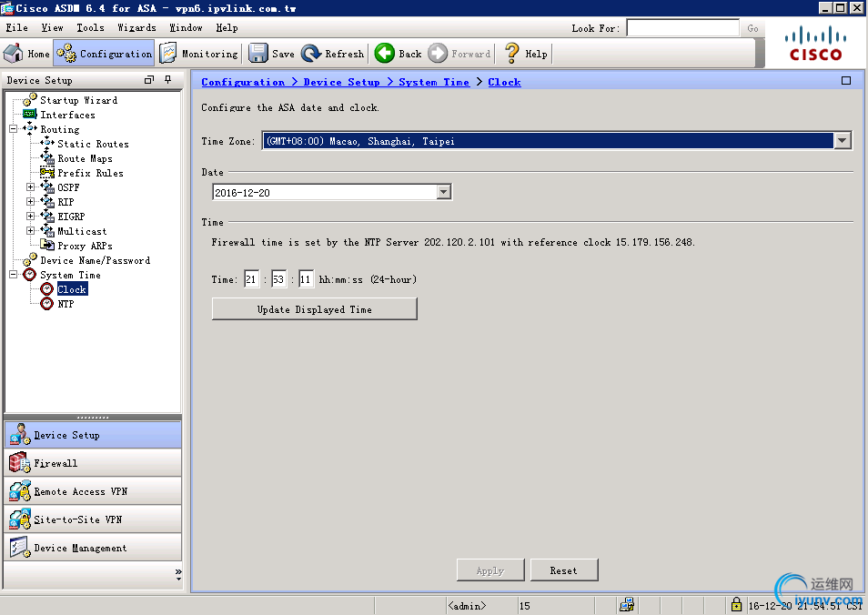The image size is (868, 615).
Task: Select Interfaces in device tree
Action: pos(67,115)
